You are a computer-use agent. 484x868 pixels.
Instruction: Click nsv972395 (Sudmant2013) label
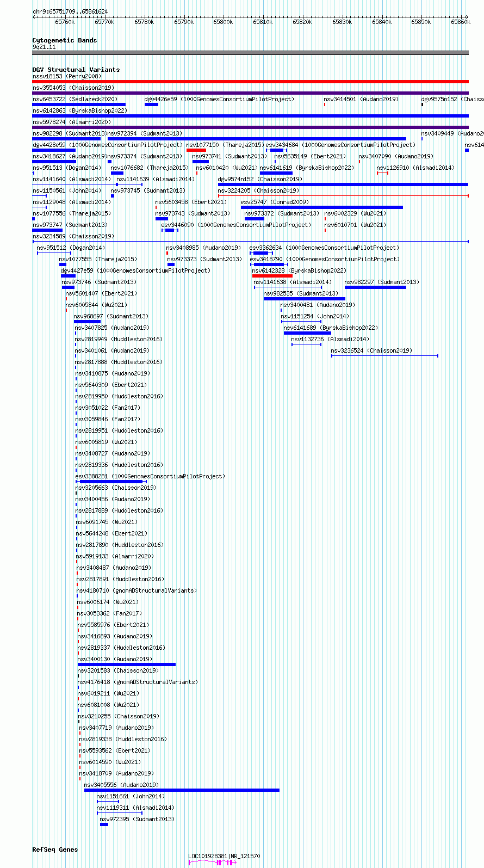pos(138,819)
